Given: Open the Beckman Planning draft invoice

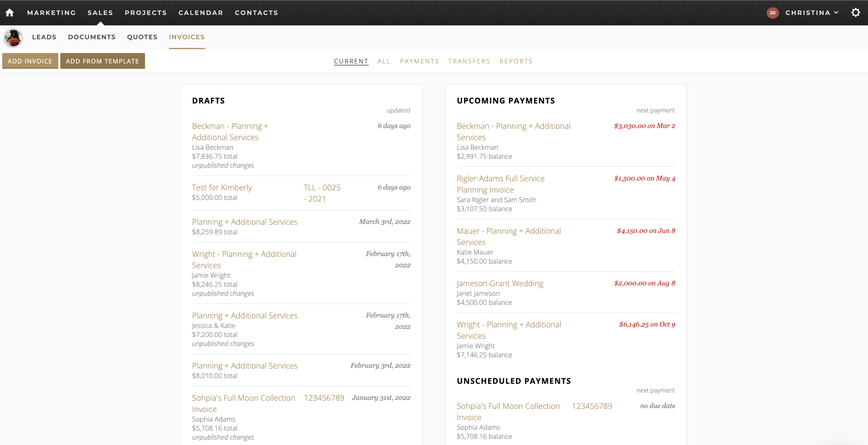Looking at the screenshot, I should tap(230, 131).
